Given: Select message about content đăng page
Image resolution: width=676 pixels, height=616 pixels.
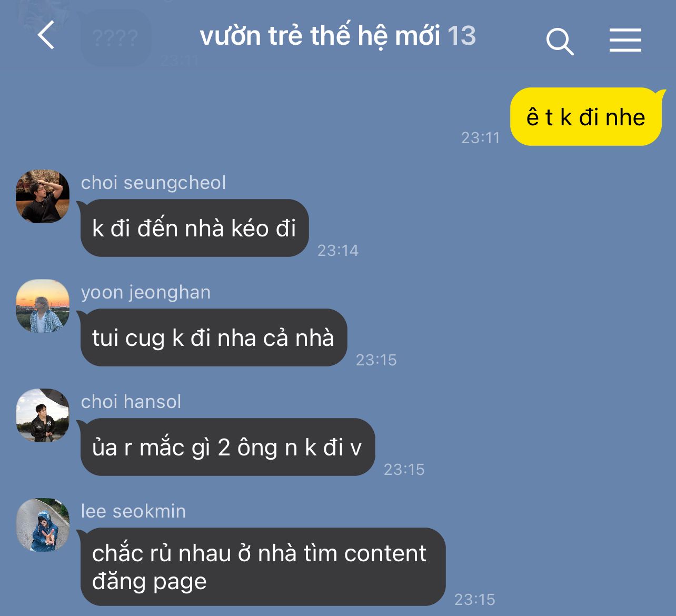Looking at the screenshot, I should click(x=262, y=567).
